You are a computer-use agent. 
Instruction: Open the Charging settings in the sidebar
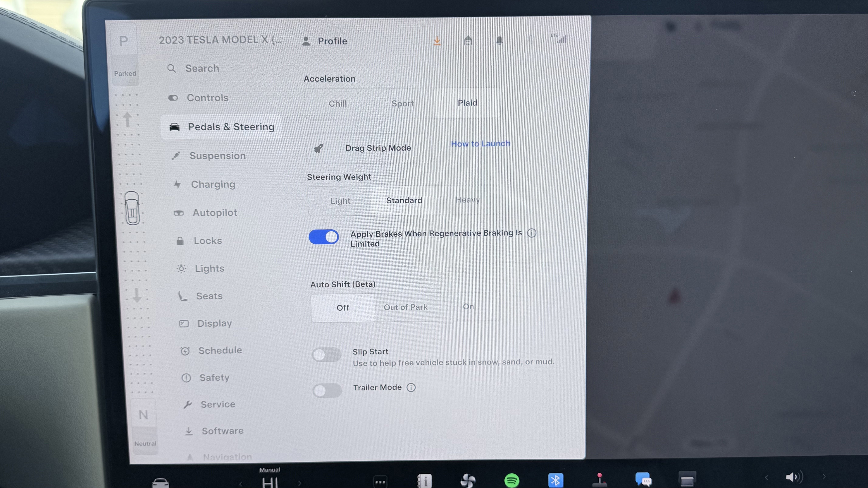(x=213, y=184)
